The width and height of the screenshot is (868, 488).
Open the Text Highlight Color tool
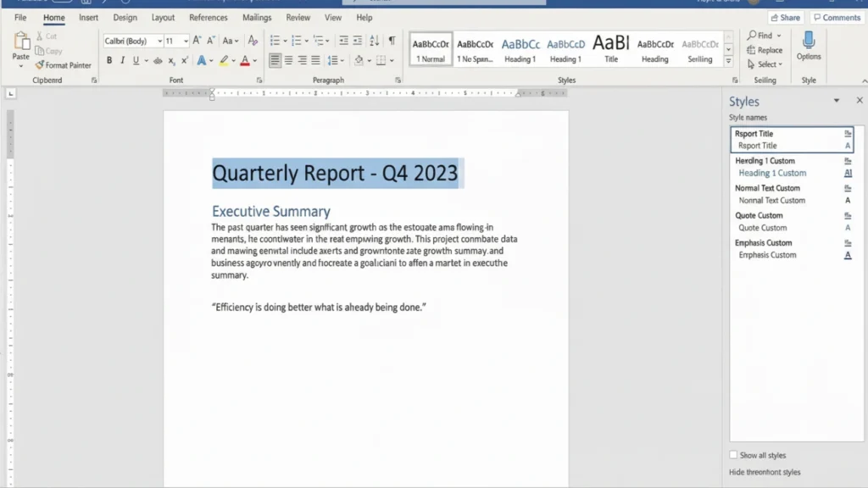[x=225, y=60]
